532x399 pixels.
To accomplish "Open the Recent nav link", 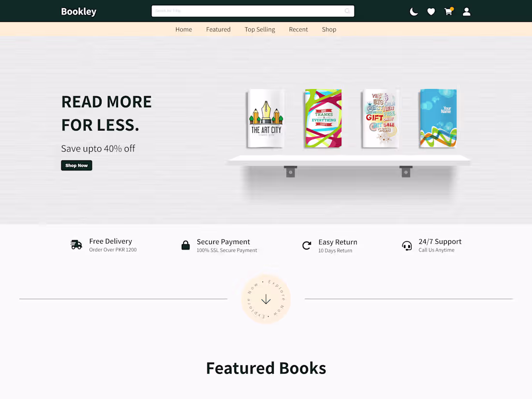I will pos(298,30).
